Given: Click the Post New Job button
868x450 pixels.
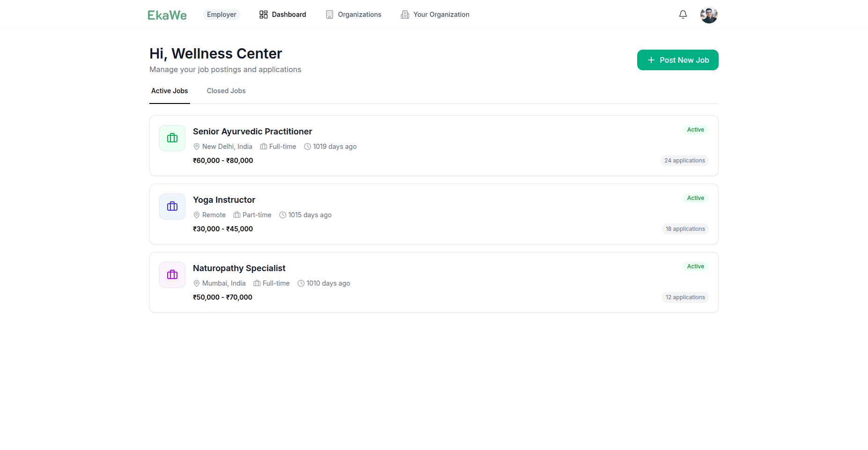Looking at the screenshot, I should click(677, 60).
